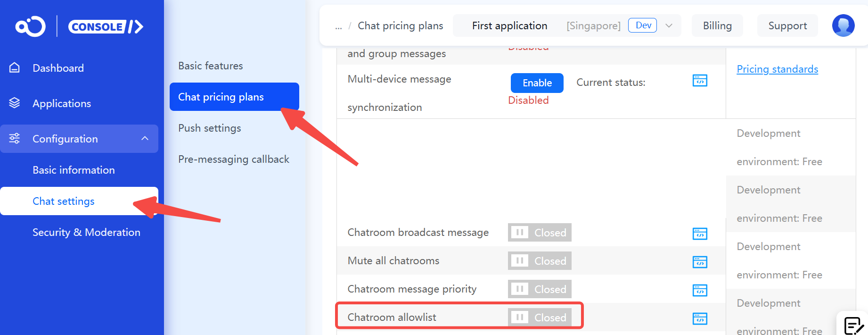Click the Applications layers icon
Viewport: 868px width, 335px height.
point(15,103)
